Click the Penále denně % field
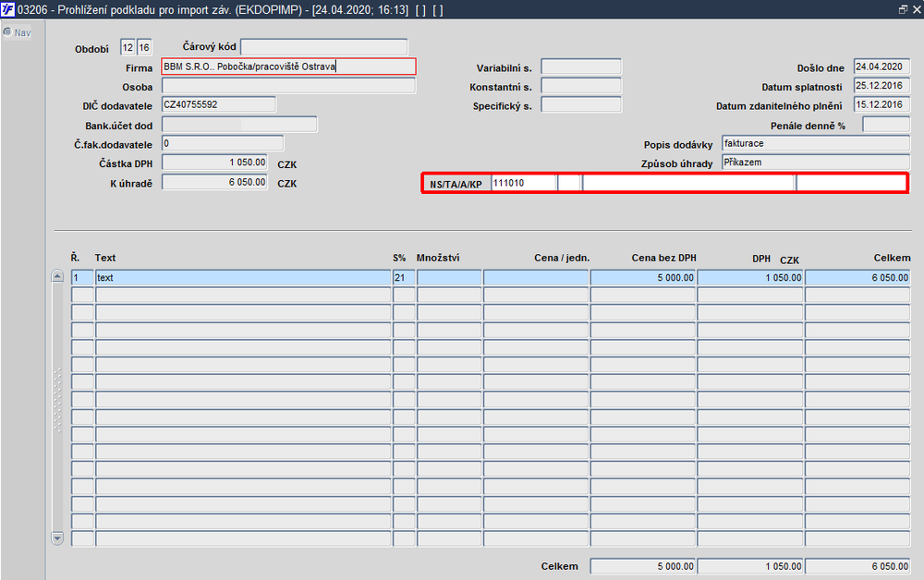 886,125
